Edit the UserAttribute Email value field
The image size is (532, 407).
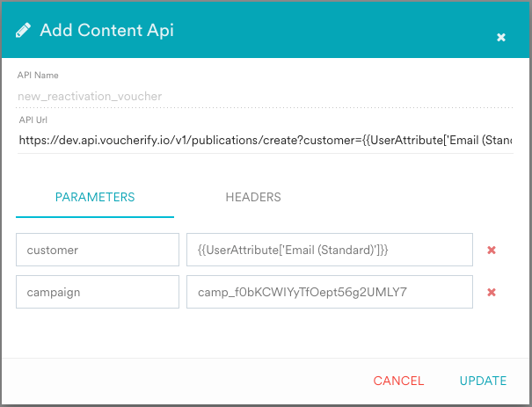pyautogui.click(x=329, y=250)
